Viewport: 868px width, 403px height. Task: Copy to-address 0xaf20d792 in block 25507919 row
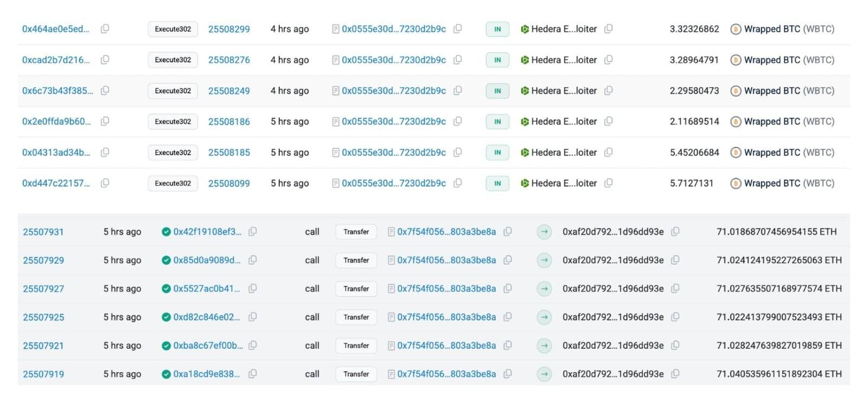coord(675,374)
